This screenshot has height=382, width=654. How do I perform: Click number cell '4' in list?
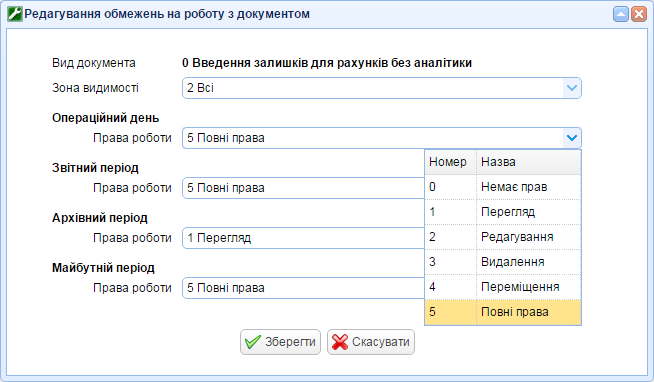click(450, 287)
